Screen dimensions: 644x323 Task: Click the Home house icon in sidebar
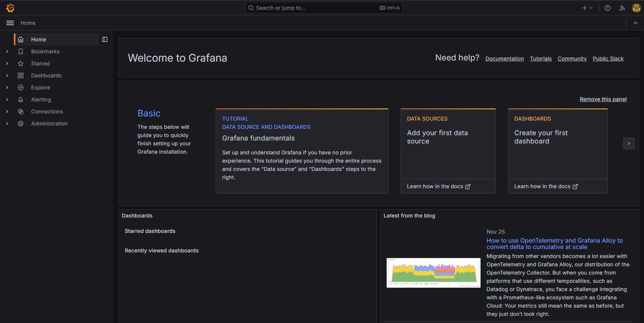click(21, 39)
